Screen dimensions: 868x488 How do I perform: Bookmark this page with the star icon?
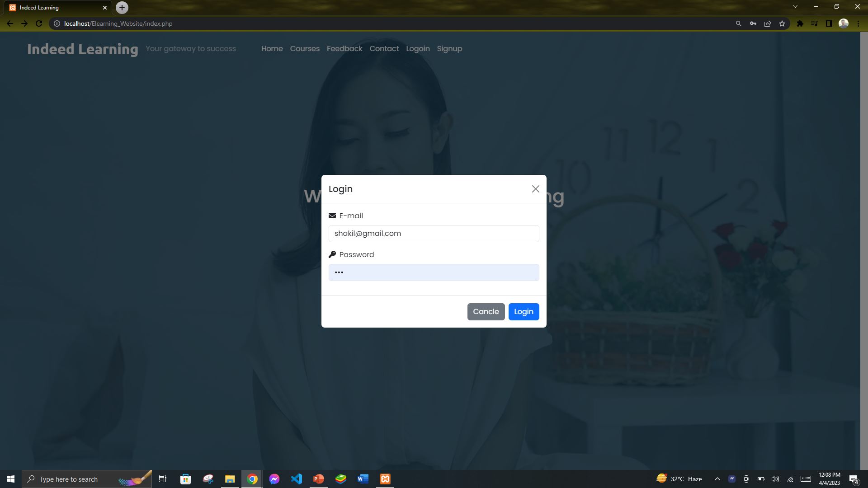pos(782,23)
